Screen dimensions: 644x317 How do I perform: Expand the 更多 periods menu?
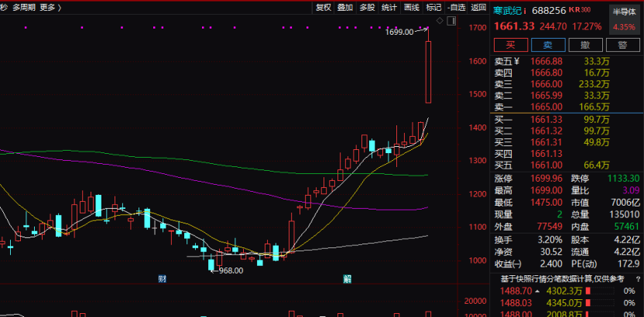[x=50, y=7]
